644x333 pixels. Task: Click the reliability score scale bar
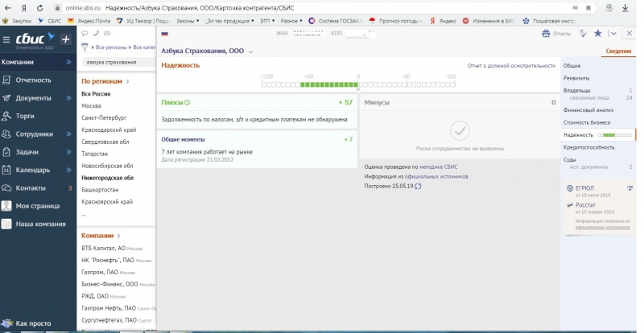point(358,84)
